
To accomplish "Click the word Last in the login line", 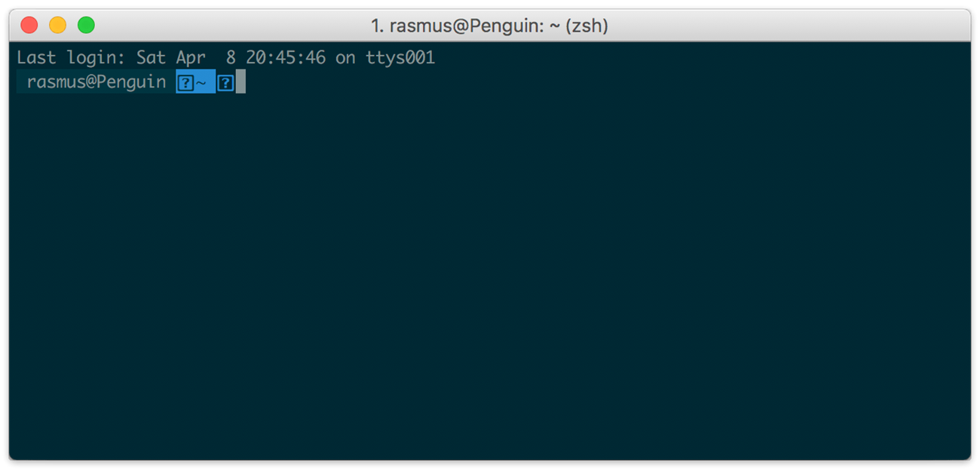I will 36,58.
